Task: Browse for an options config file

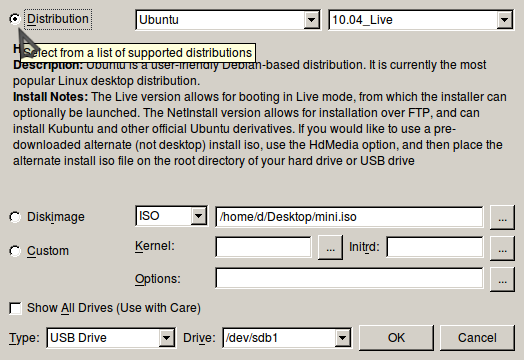Action: tap(502, 279)
